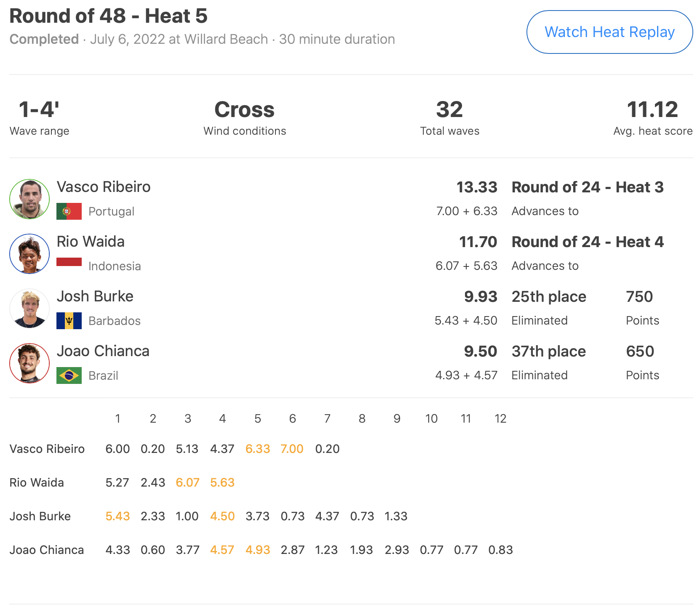Select Rio Waida's name in results

point(91,242)
